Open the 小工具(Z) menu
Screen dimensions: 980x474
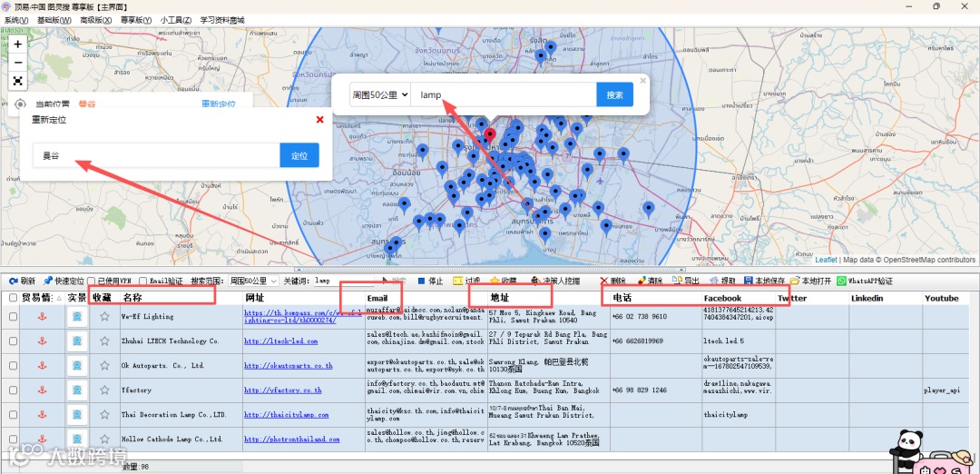pos(176,20)
